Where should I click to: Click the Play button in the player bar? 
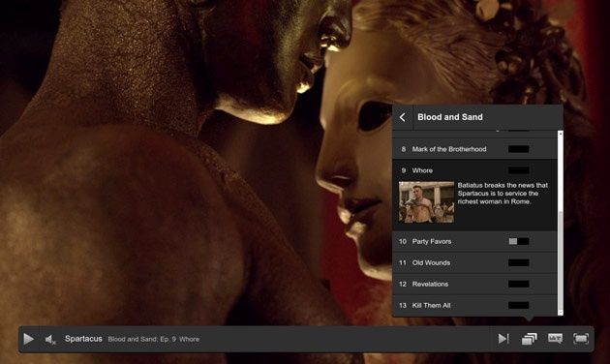28,339
